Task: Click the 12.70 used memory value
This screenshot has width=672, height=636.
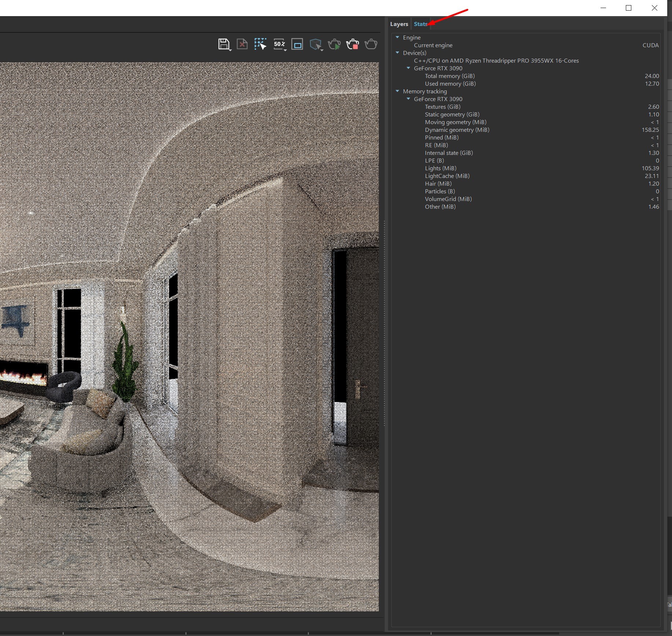Action: (x=652, y=83)
